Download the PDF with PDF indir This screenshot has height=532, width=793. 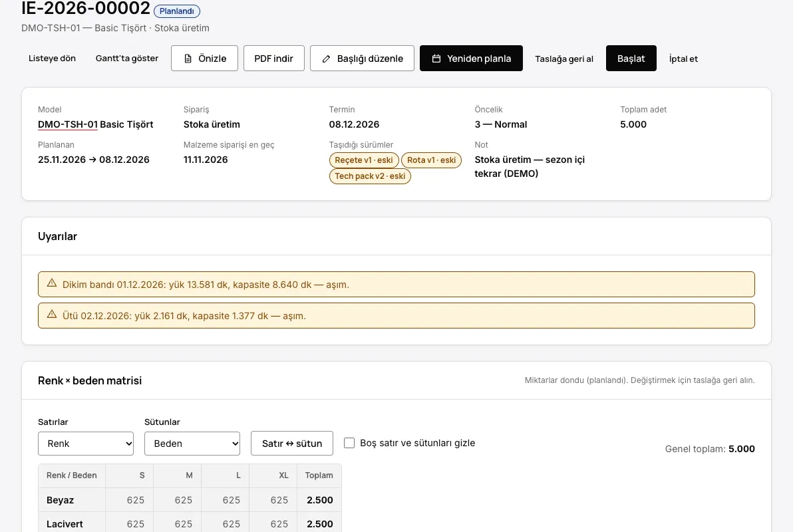[x=273, y=59]
